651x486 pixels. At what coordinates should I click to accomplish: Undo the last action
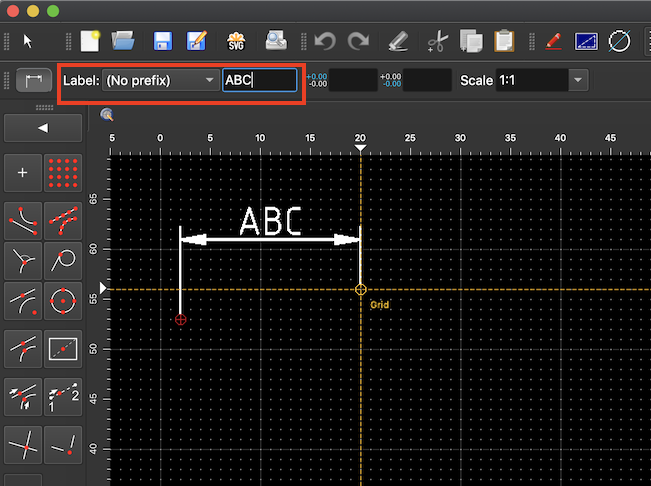[x=325, y=41]
